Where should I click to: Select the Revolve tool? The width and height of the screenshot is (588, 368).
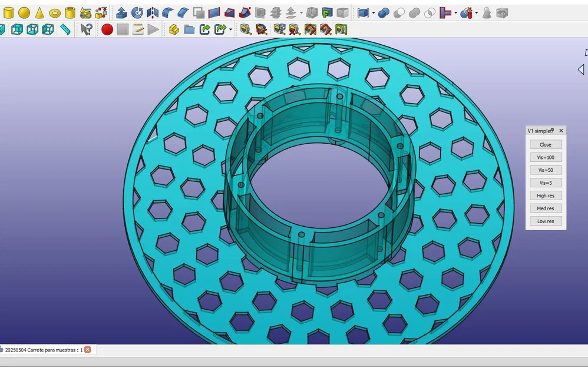coord(137,13)
